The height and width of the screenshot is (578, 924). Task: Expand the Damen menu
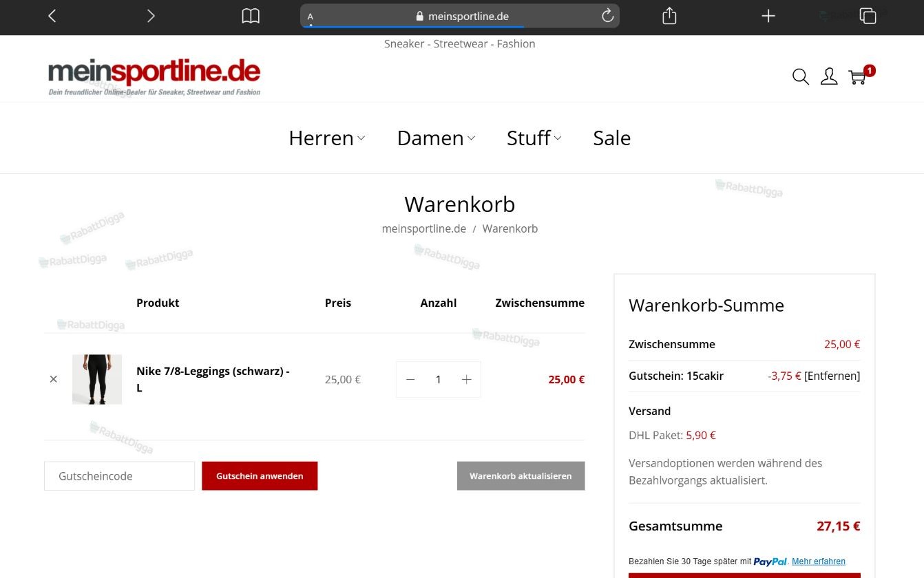[436, 138]
